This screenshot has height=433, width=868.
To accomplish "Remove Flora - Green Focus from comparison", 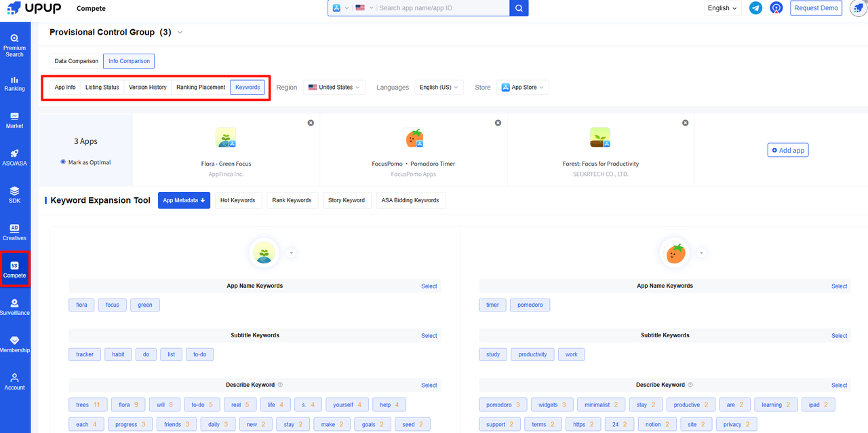I will pos(311,123).
